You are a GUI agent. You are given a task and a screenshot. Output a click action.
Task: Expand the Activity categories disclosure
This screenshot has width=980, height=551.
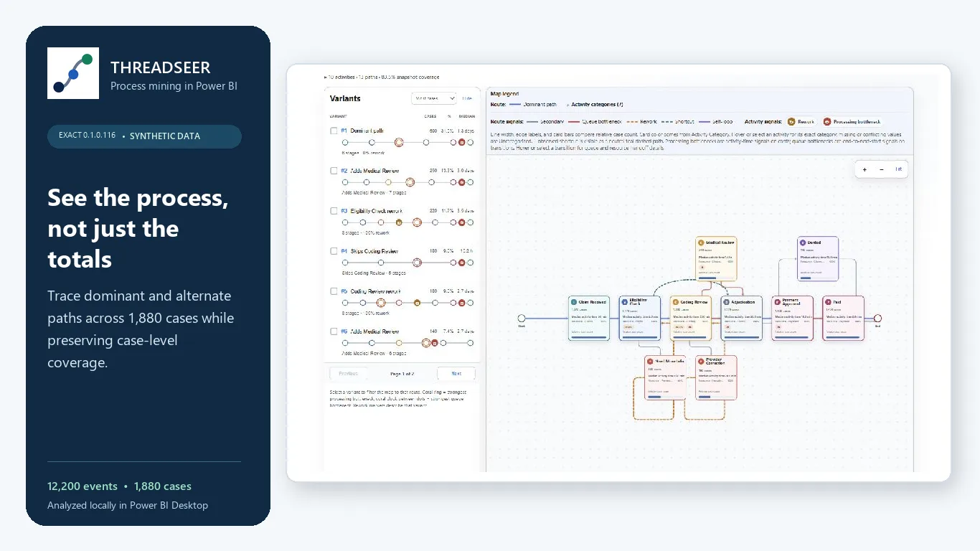pos(595,104)
